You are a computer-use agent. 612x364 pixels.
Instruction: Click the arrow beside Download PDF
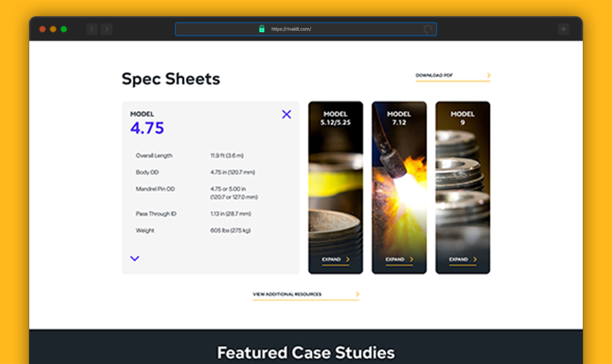489,75
